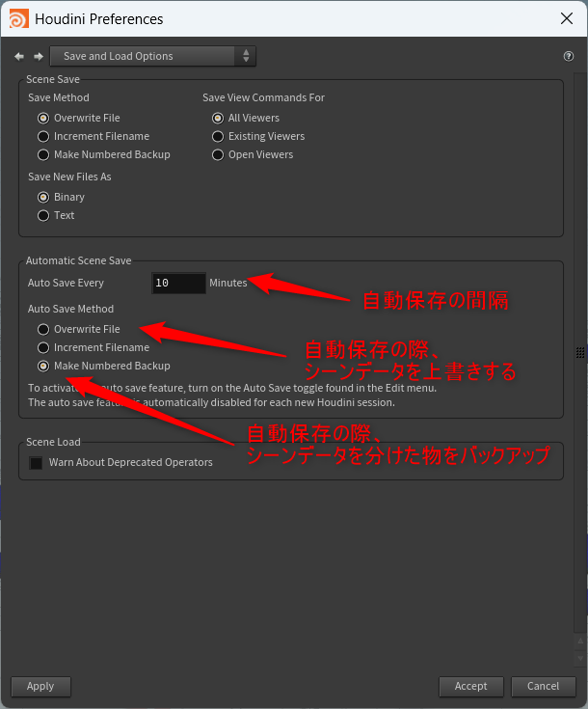Image resolution: width=588 pixels, height=709 pixels.
Task: Click the scrollbar up arrow
Action: [x=580, y=641]
